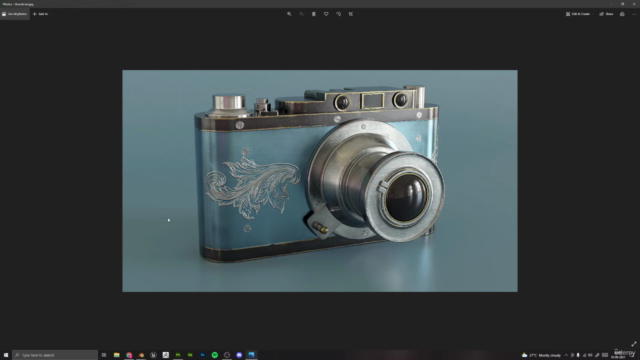Open Chrome from the taskbar
The image size is (640, 360).
coord(129,355)
